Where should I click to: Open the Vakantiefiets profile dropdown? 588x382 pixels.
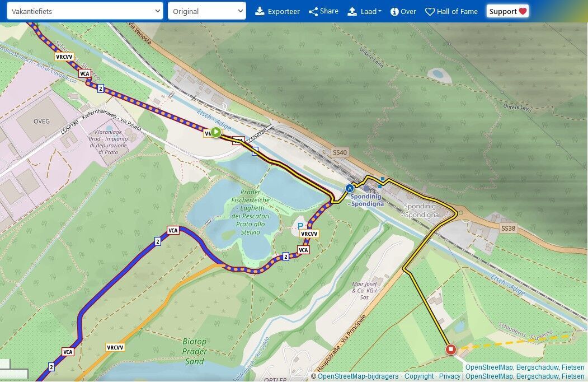coord(84,11)
